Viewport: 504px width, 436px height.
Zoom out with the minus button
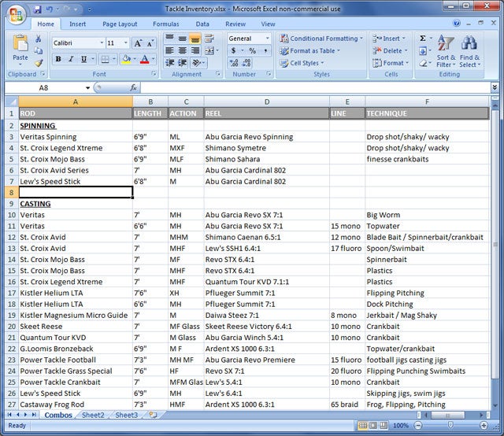(x=418, y=426)
